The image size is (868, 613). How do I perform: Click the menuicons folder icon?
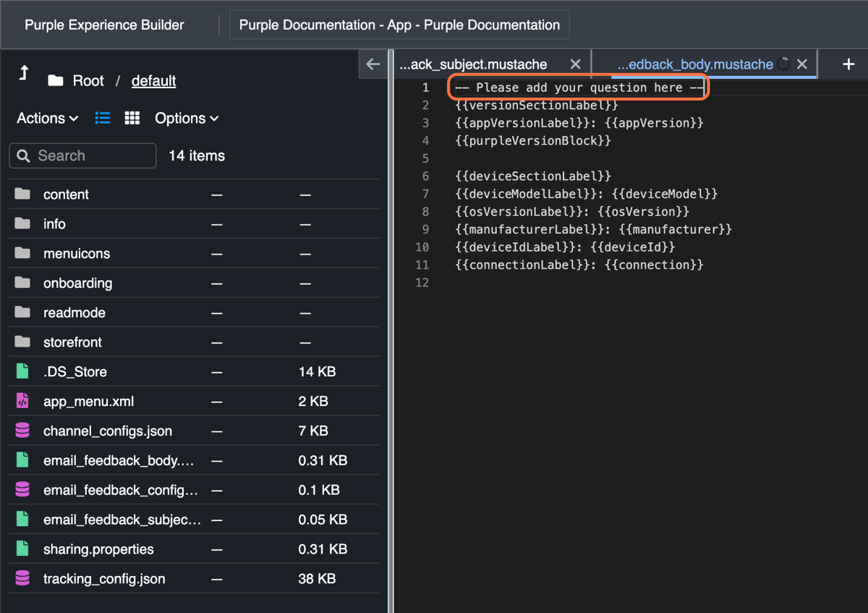click(22, 253)
